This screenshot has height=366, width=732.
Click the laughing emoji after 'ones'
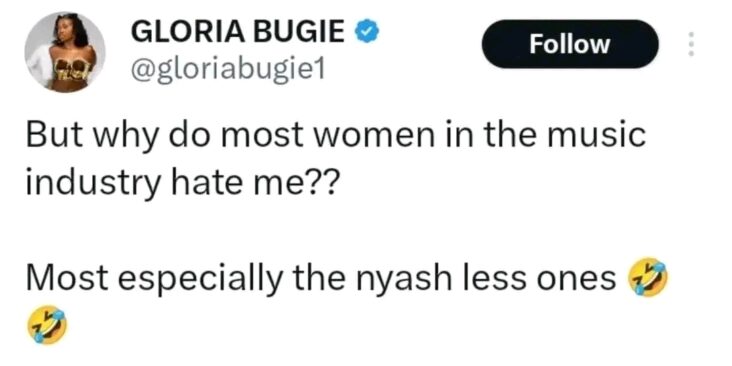point(648,277)
